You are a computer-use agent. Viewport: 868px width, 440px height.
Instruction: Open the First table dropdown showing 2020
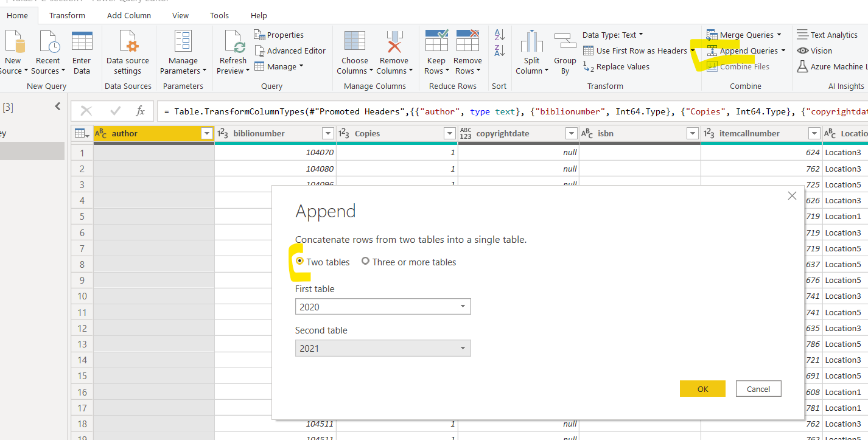pos(383,307)
